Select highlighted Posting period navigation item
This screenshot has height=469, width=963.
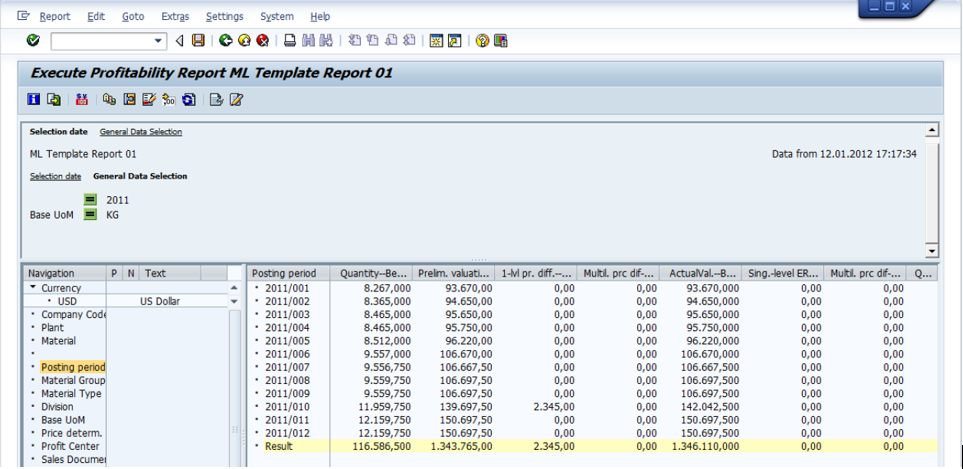point(73,367)
